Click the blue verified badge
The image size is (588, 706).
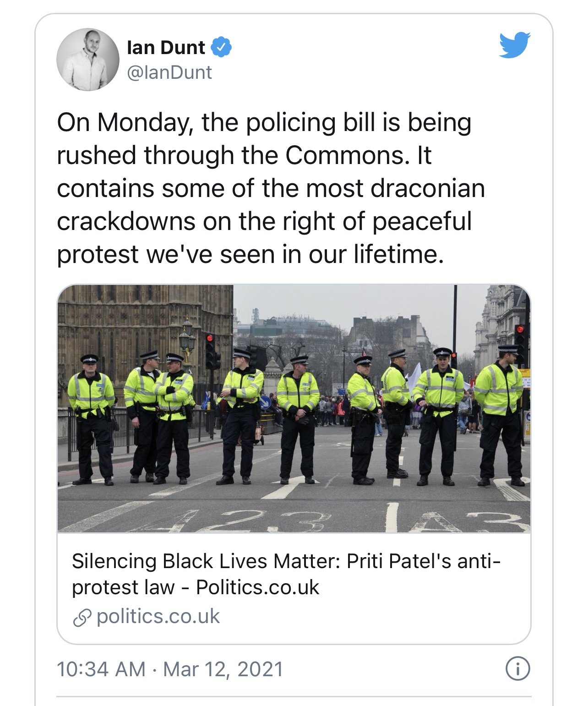point(222,48)
